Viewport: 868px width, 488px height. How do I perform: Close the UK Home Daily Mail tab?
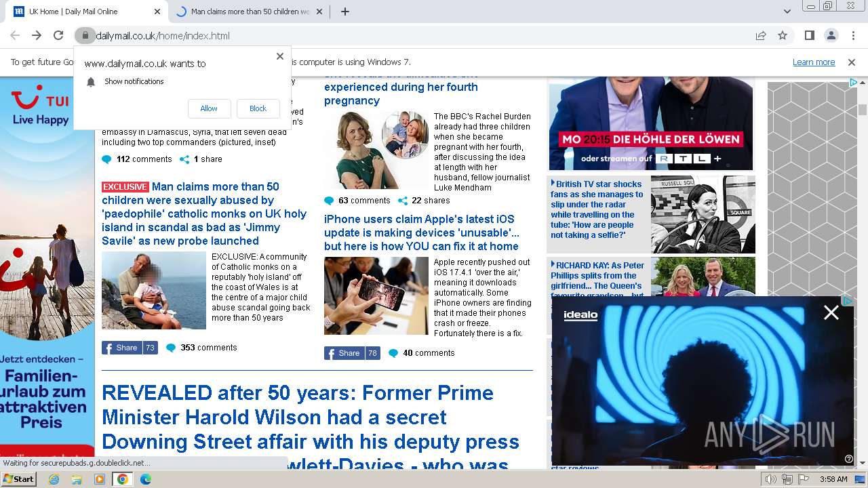157,12
